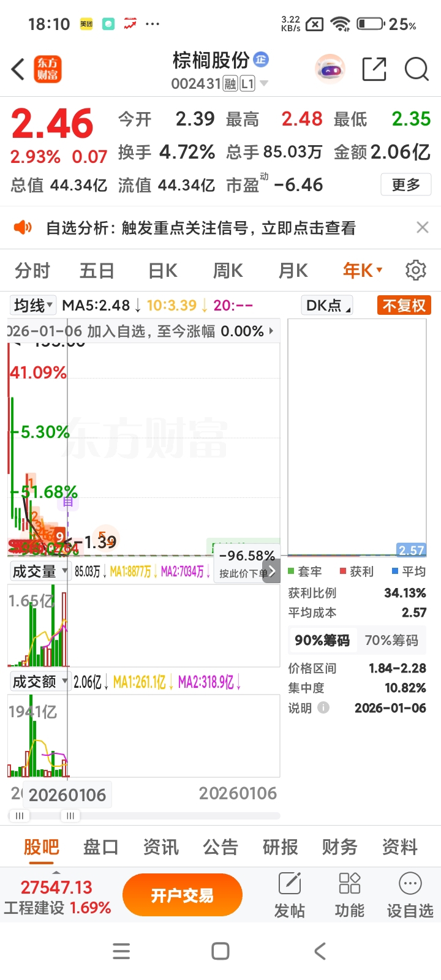Tap the orange speaker announcement icon
Image resolution: width=441 pixels, height=980 pixels.
click(23, 228)
